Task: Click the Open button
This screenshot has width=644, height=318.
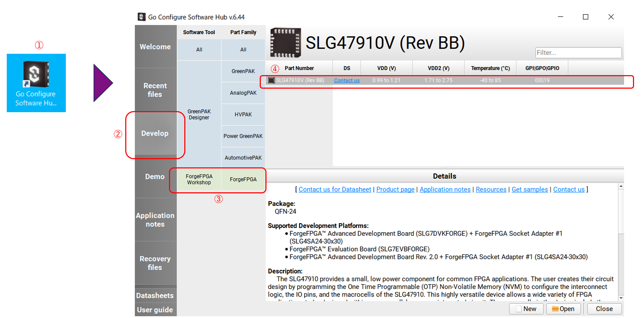Action: [564, 309]
